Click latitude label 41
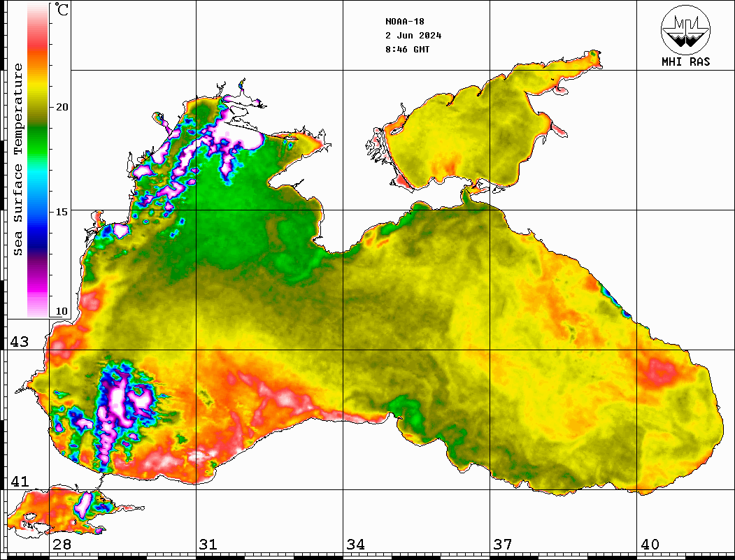This screenshot has height=560, width=735. pos(19,481)
